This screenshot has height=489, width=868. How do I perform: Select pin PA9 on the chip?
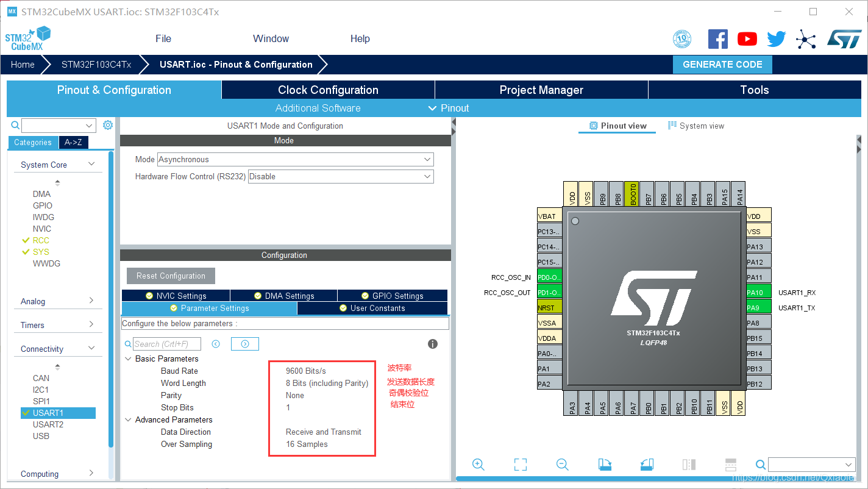click(x=759, y=307)
